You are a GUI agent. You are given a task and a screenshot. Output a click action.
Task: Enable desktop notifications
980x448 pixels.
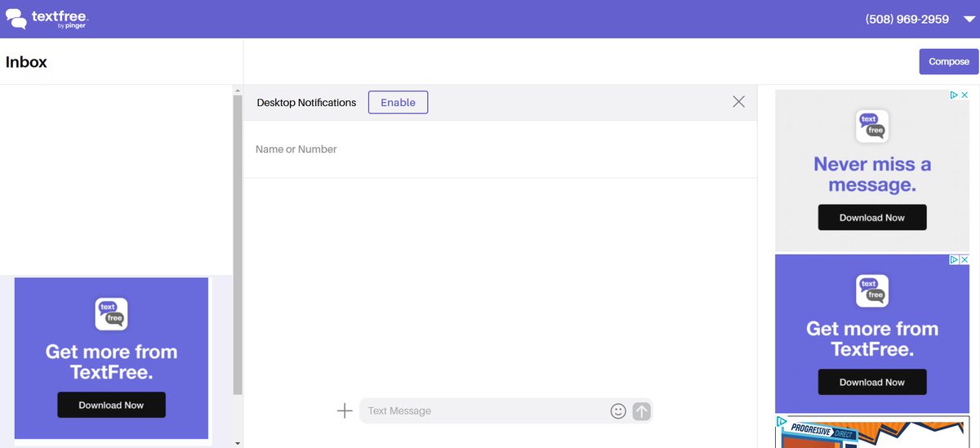pos(398,103)
